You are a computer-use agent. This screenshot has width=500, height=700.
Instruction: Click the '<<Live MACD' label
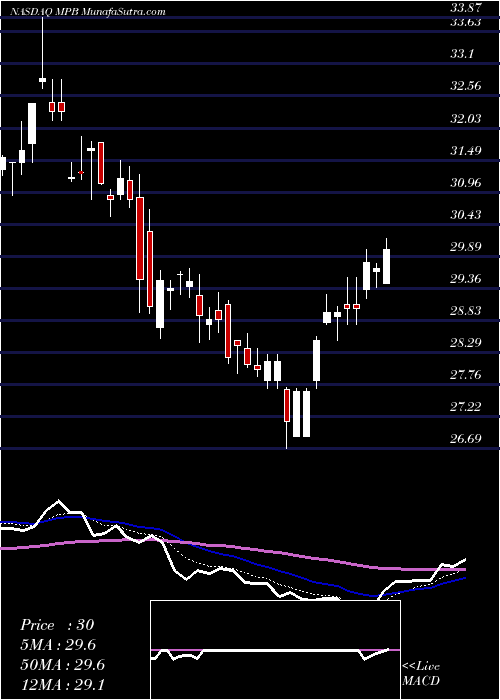coord(421,674)
